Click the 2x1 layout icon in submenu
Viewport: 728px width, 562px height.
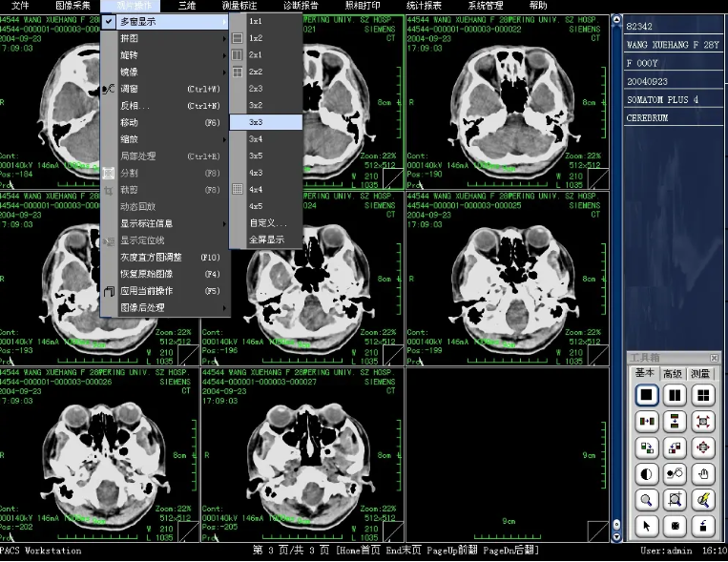238,54
